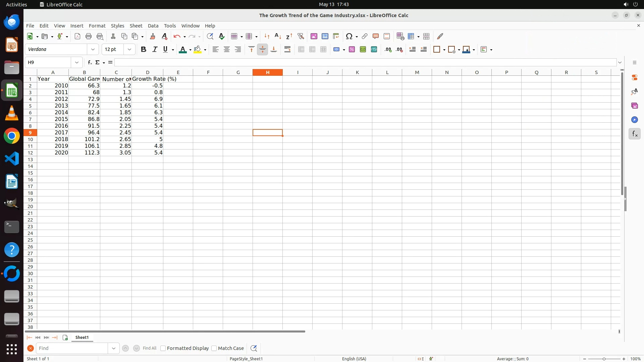Viewport: 644px width, 362px height.
Task: Click the Print toolbar icon
Action: [89, 36]
